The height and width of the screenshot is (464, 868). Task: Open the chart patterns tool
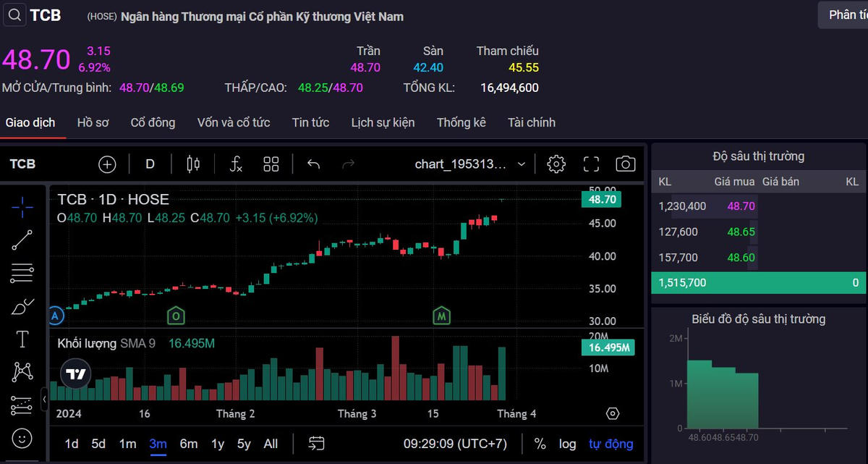(x=22, y=372)
